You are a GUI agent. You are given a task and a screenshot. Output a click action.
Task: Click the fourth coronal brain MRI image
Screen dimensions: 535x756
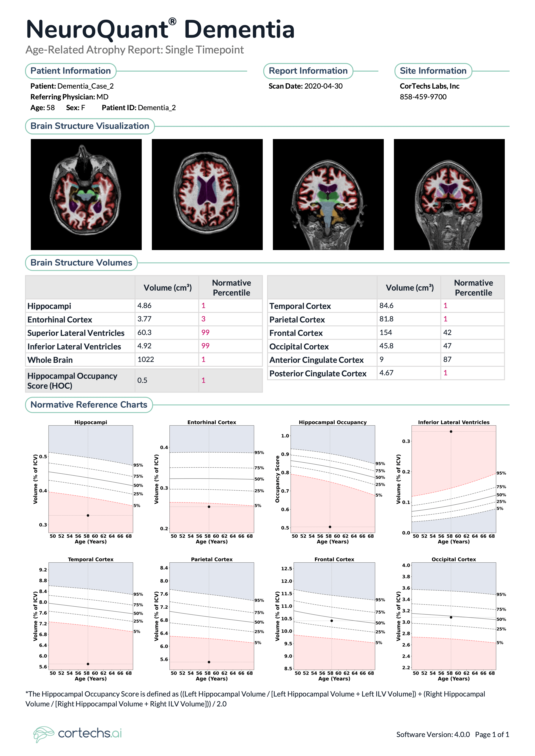(449, 194)
